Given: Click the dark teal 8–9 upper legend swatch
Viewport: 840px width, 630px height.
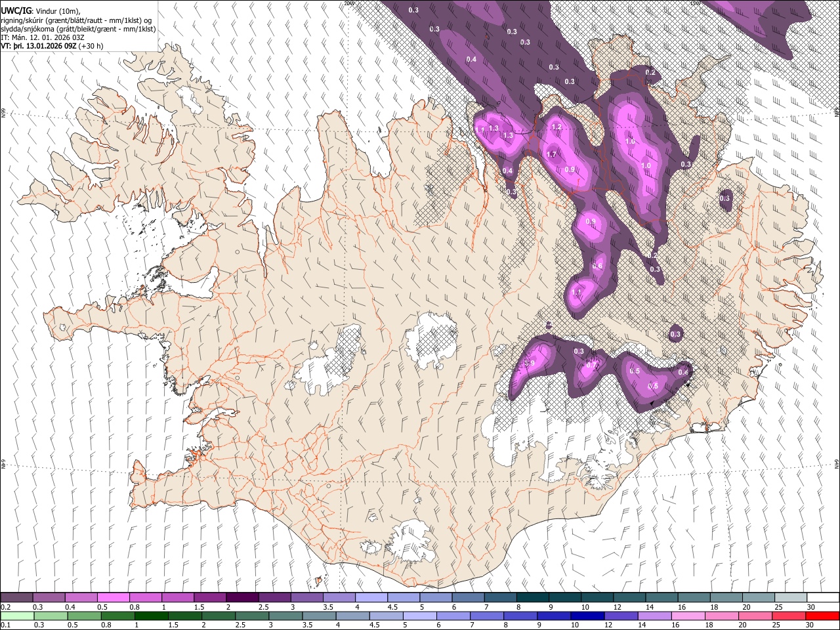Looking at the screenshot, I should pyautogui.click(x=533, y=597).
